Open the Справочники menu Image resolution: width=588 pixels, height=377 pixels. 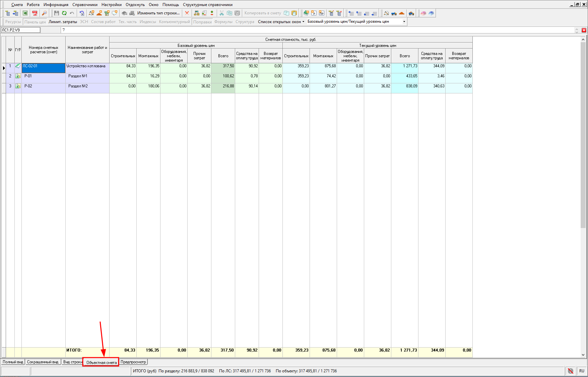(x=85, y=5)
